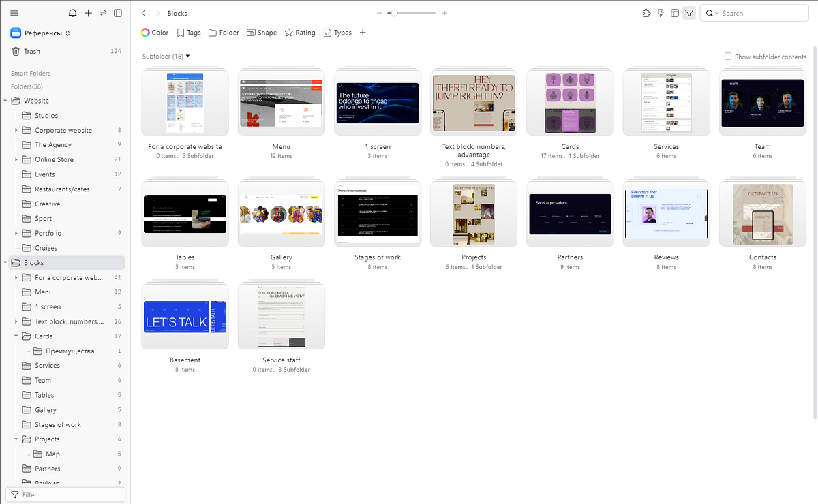The width and height of the screenshot is (818, 504).
Task: Collapse the Blocks folder arrow in sidebar
Action: (x=6, y=263)
